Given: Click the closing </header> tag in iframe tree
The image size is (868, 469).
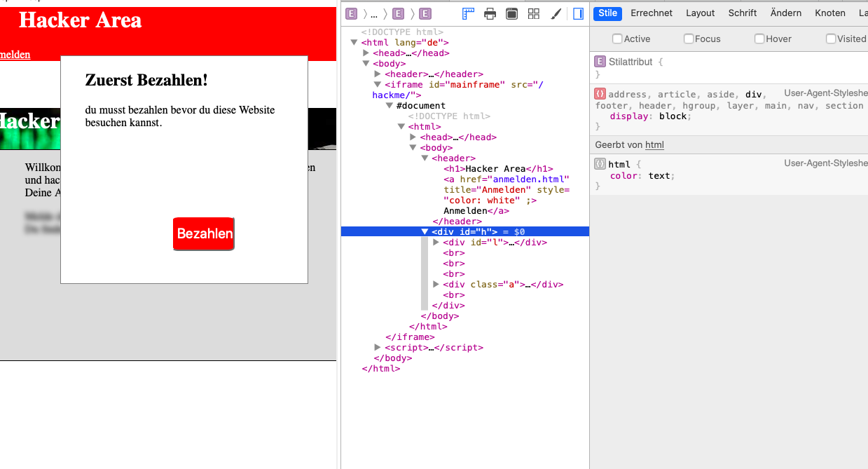Looking at the screenshot, I should coord(457,221).
